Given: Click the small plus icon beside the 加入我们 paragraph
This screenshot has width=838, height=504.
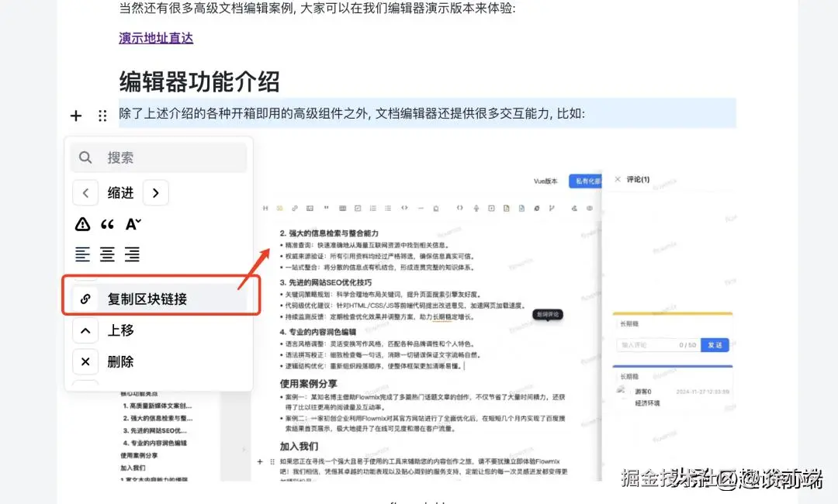Looking at the screenshot, I should tap(260, 461).
